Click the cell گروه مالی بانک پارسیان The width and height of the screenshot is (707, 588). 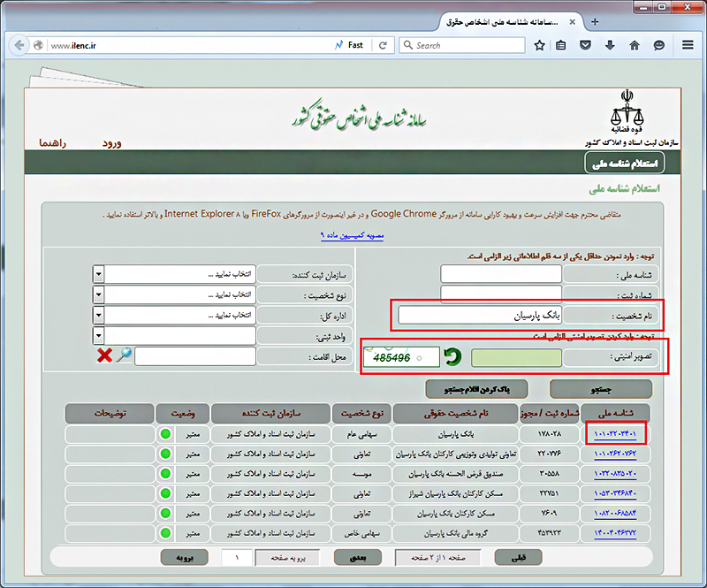click(455, 533)
